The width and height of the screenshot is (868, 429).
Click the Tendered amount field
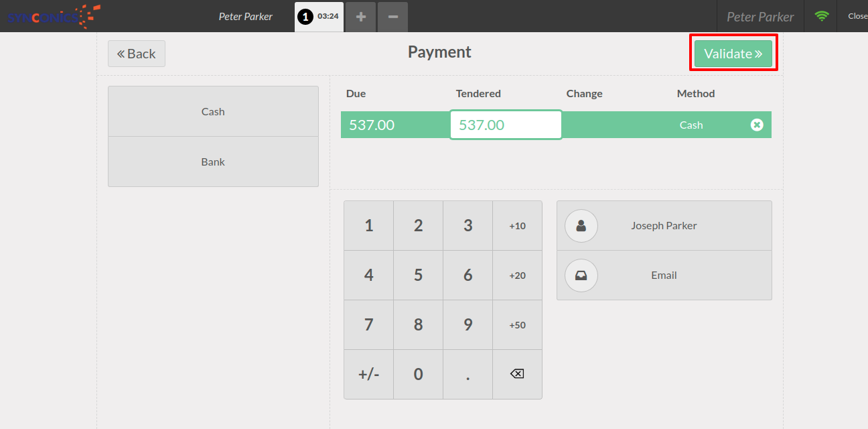(x=506, y=125)
